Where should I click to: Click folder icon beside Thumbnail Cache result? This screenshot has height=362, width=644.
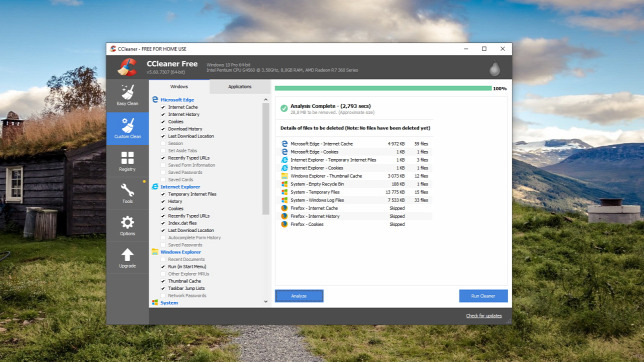pos(284,176)
